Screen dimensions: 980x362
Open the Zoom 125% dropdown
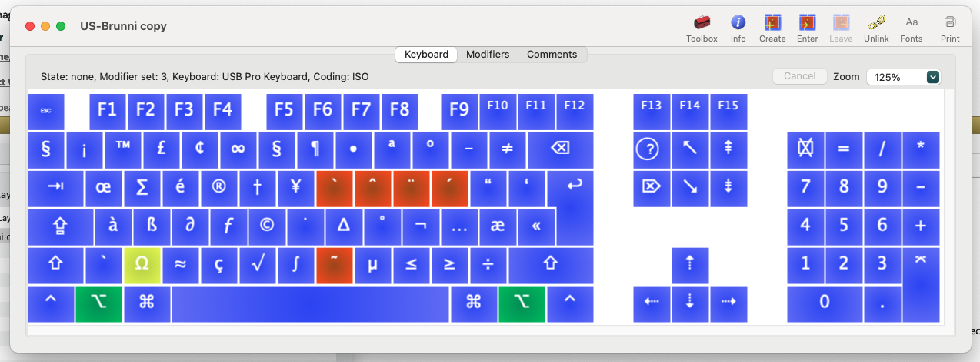(x=904, y=77)
